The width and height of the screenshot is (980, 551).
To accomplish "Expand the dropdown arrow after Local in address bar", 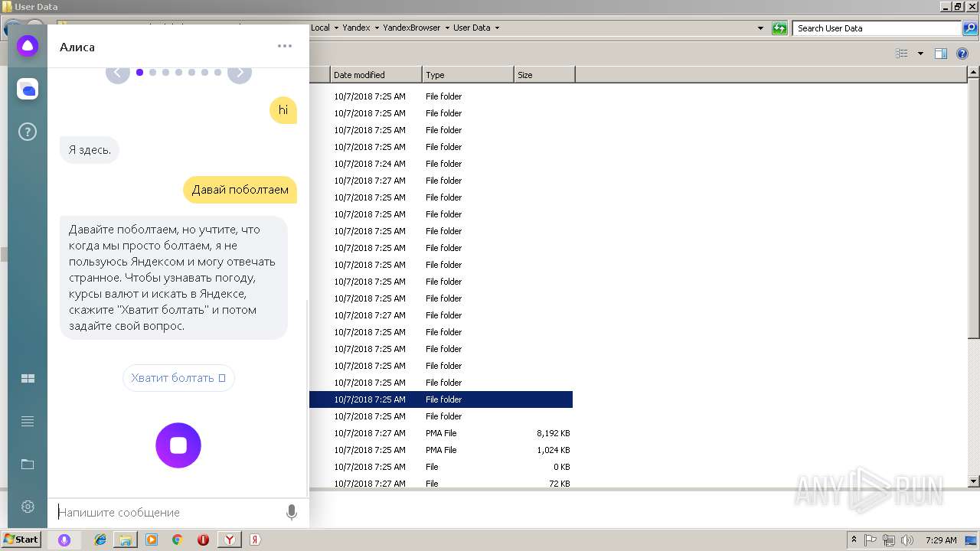I will [x=336, y=28].
